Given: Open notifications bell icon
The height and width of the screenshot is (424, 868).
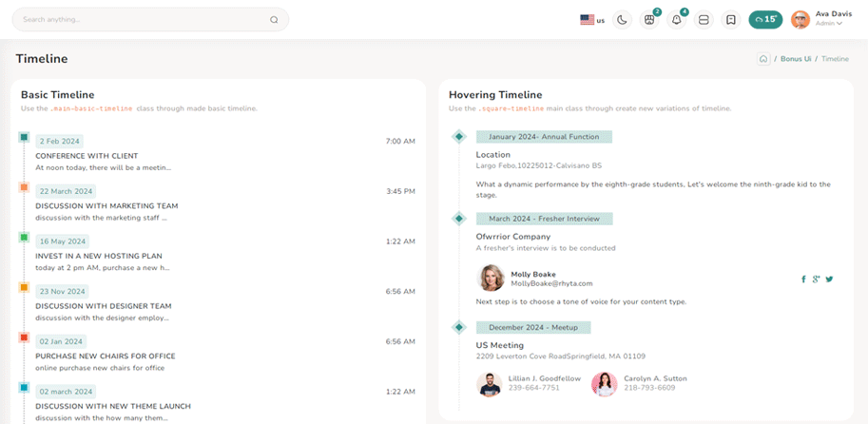Looking at the screenshot, I should pos(677,19).
